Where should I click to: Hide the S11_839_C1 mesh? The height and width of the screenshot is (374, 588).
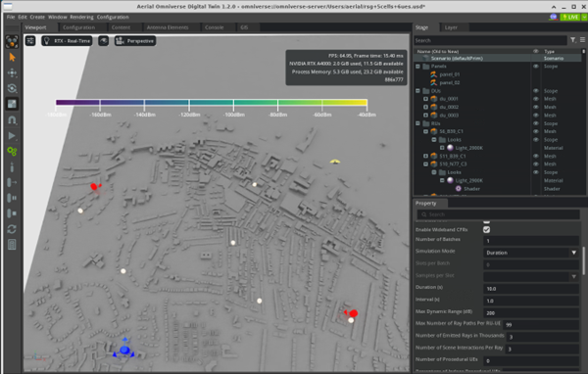click(536, 156)
